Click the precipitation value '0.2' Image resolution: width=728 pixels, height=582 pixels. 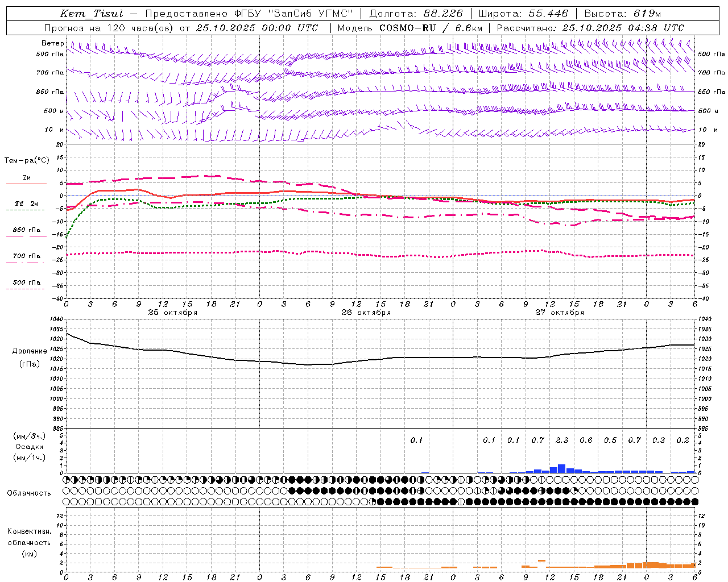682,440
